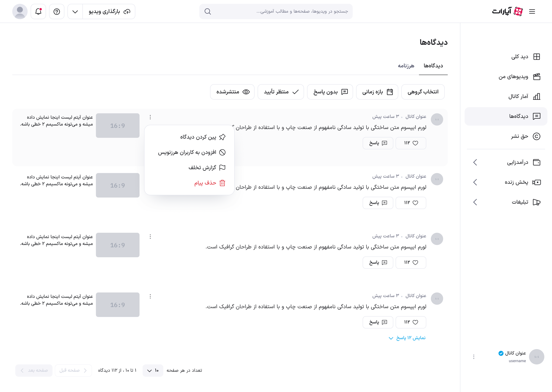The width and height of the screenshot is (552, 392).
Task: Click پاسخ to reply to a comment
Action: (378, 262)
